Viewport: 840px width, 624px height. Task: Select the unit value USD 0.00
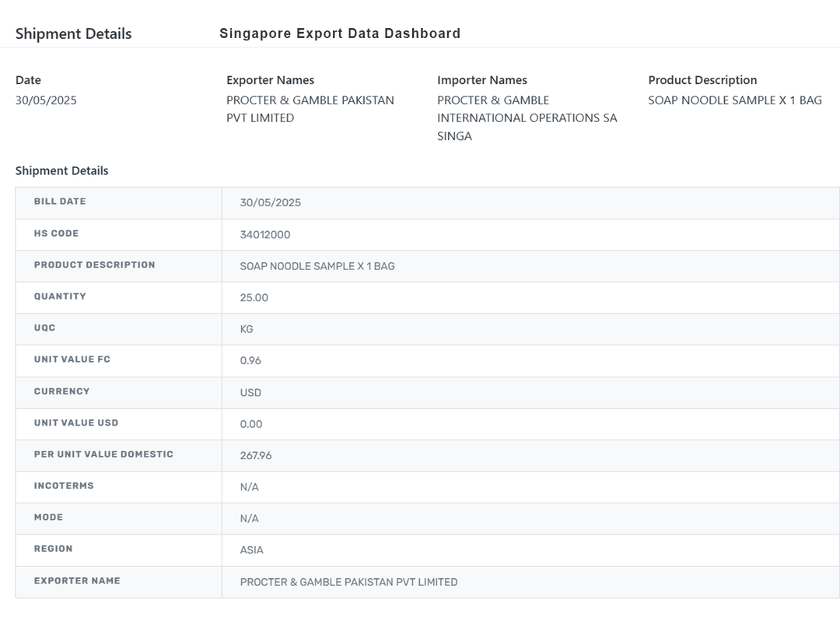click(x=251, y=424)
